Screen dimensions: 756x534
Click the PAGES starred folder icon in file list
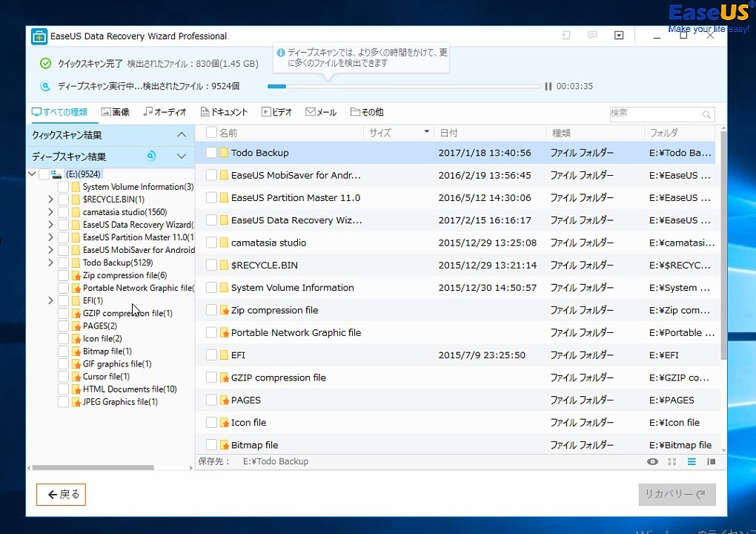pyautogui.click(x=224, y=400)
